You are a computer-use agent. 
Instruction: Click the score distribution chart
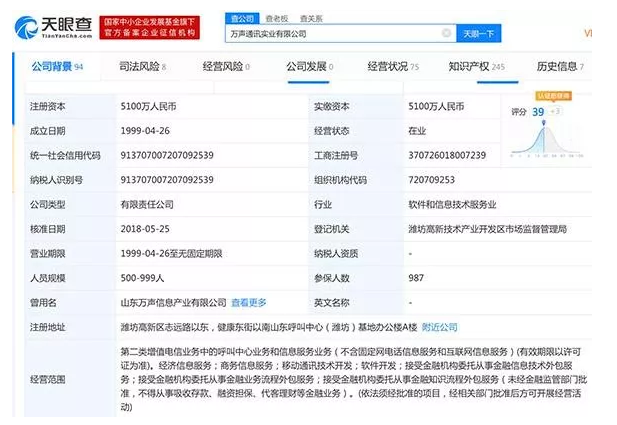pyautogui.click(x=547, y=140)
